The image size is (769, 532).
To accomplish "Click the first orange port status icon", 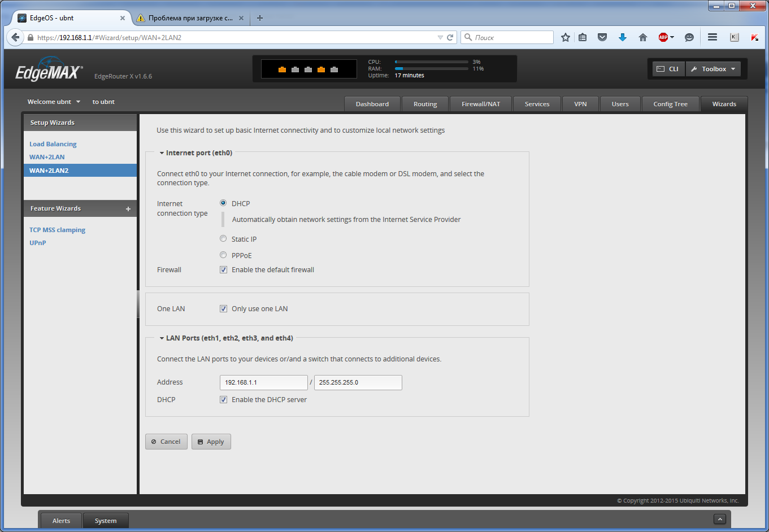I will (x=282, y=69).
